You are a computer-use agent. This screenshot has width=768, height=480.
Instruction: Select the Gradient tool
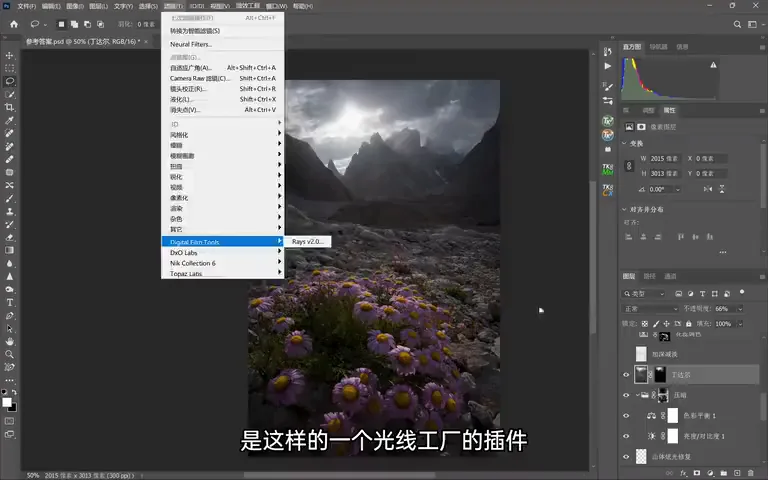point(9,250)
